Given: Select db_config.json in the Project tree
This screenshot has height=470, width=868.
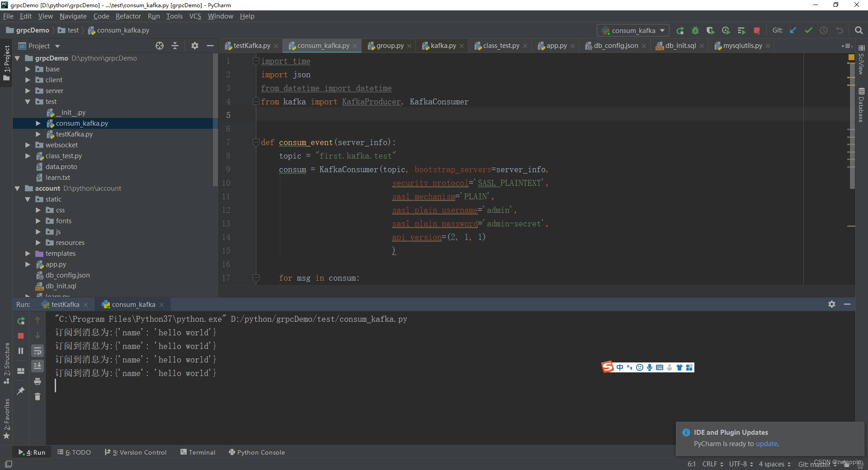Looking at the screenshot, I should coord(67,275).
